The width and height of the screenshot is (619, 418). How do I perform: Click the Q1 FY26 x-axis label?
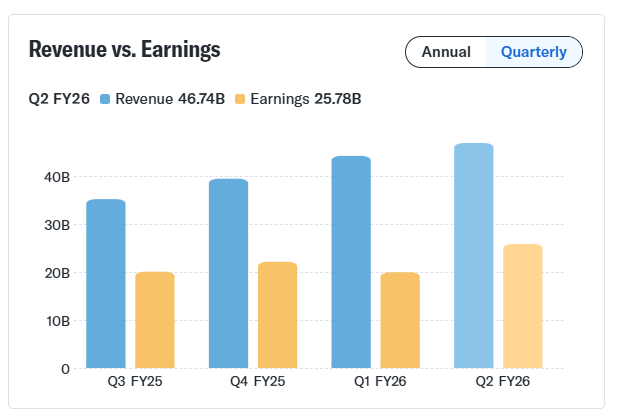pos(375,382)
